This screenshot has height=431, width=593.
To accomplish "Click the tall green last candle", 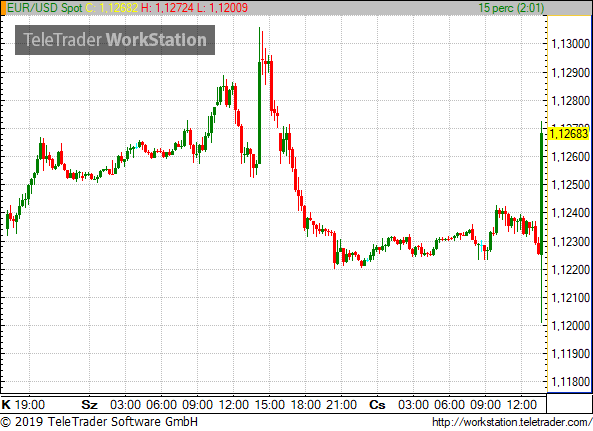I will 542,222.
